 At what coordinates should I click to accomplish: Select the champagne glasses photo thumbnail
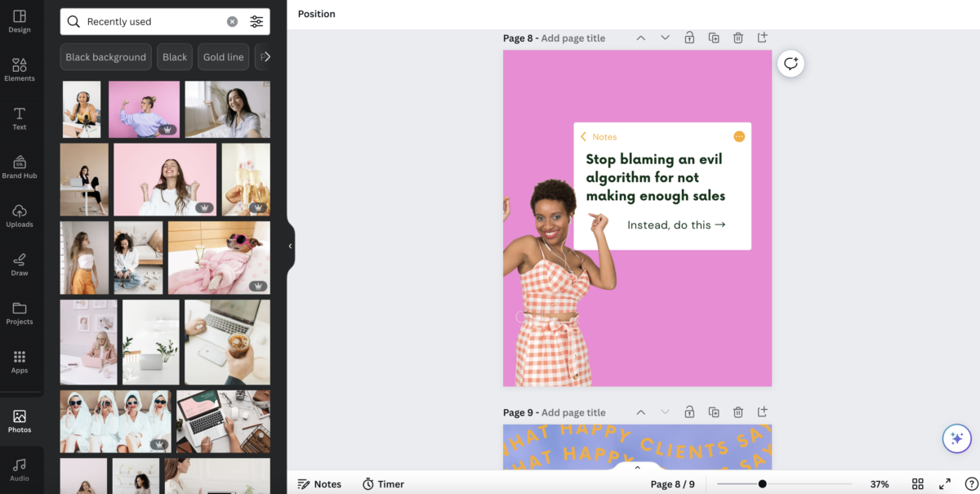point(246,179)
